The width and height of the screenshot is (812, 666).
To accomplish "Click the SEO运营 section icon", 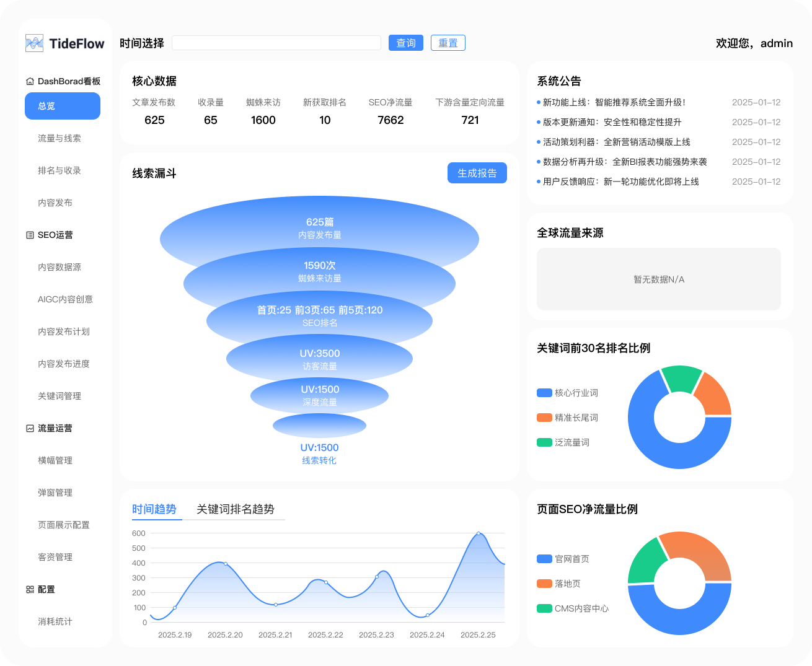I will 30,235.
